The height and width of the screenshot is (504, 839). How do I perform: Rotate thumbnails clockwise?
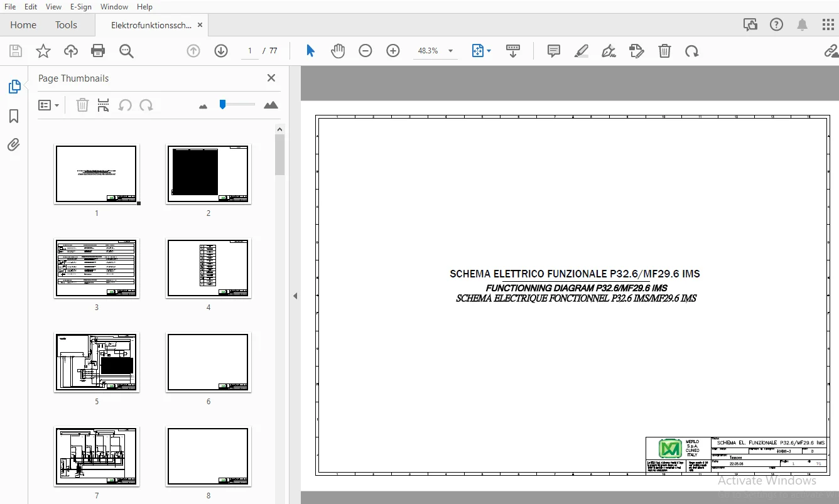click(146, 105)
